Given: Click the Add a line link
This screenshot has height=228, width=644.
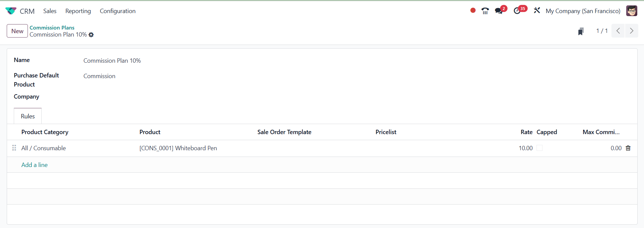Looking at the screenshot, I should [35, 165].
